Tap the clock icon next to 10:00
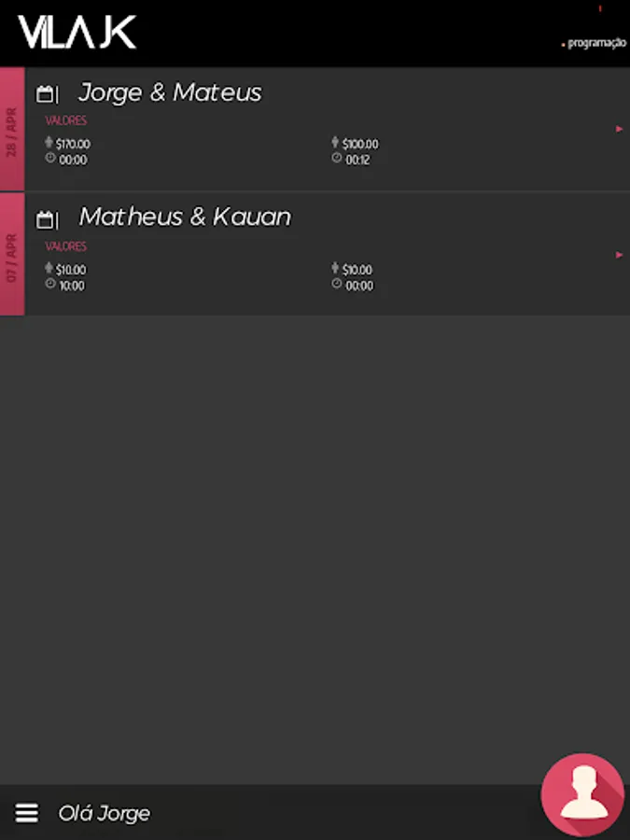The height and width of the screenshot is (840, 630). point(49,284)
